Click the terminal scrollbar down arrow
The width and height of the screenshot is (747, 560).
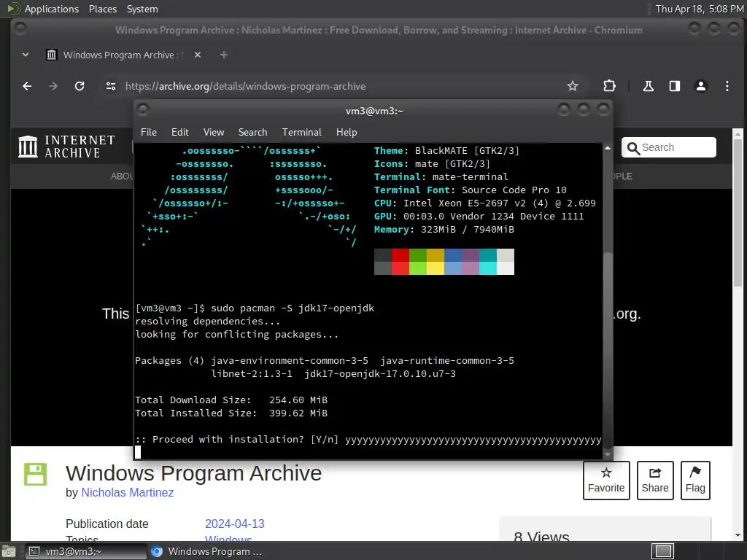(608, 454)
